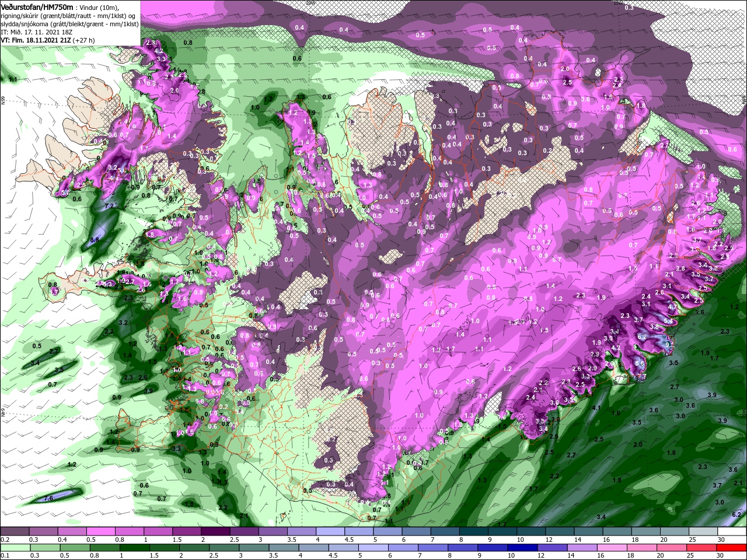The height and width of the screenshot is (560, 747).
Task: Click the darkest green swatch labeled 1 in bottom row
Action: [x=134, y=548]
